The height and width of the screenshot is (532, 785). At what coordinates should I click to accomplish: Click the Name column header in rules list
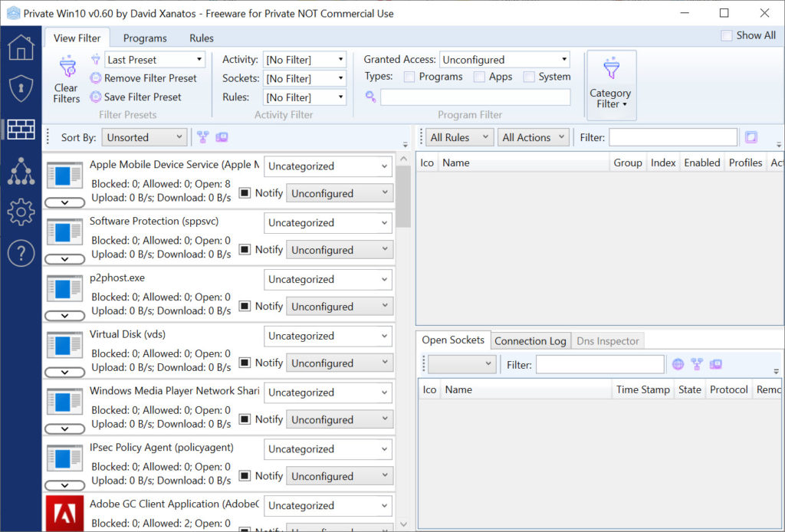coord(523,163)
